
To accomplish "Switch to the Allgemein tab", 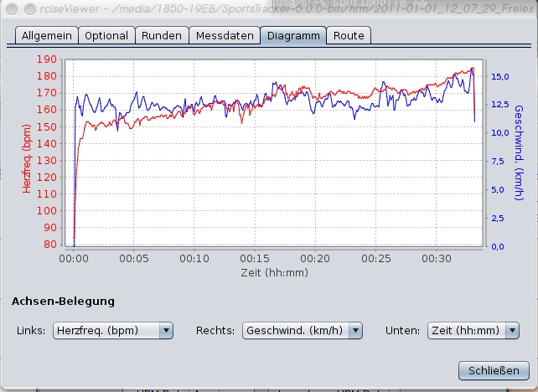I will click(47, 36).
